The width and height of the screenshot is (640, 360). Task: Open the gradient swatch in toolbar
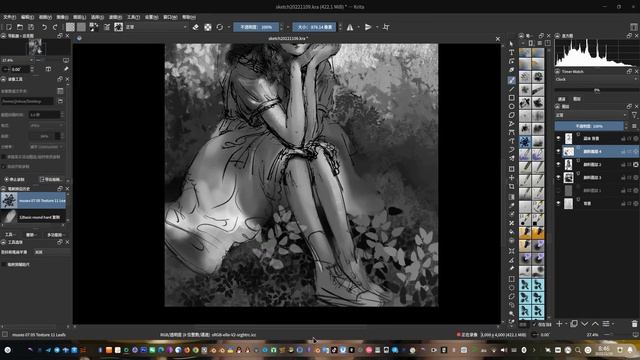tap(70, 27)
